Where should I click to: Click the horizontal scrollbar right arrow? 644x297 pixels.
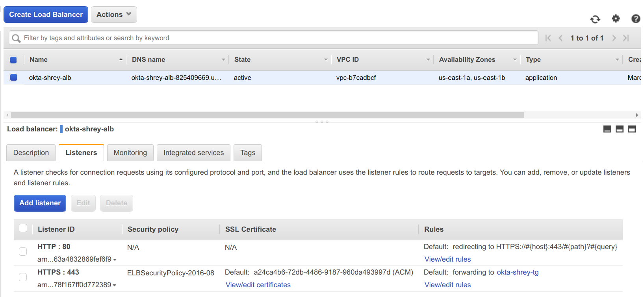(x=637, y=115)
